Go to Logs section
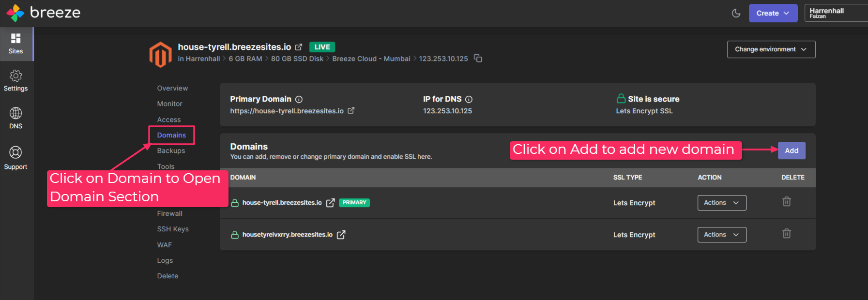Screen dimensions: 868x300 click(x=165, y=260)
